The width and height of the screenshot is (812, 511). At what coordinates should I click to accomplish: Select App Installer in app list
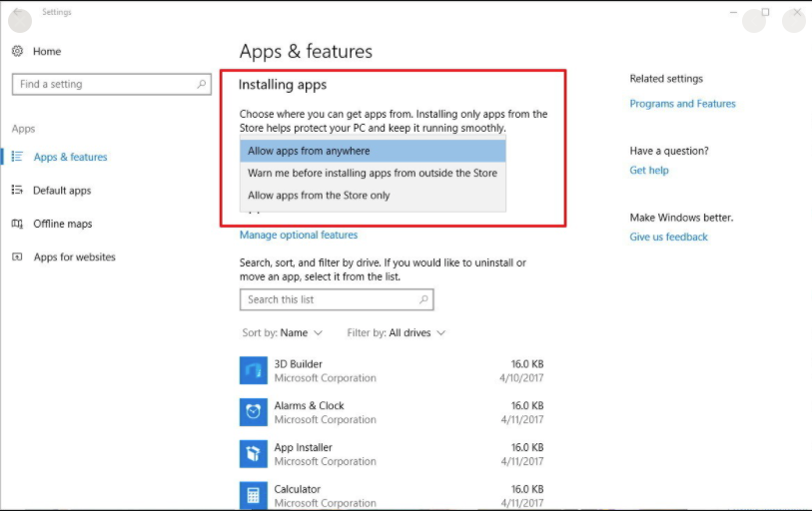point(392,454)
